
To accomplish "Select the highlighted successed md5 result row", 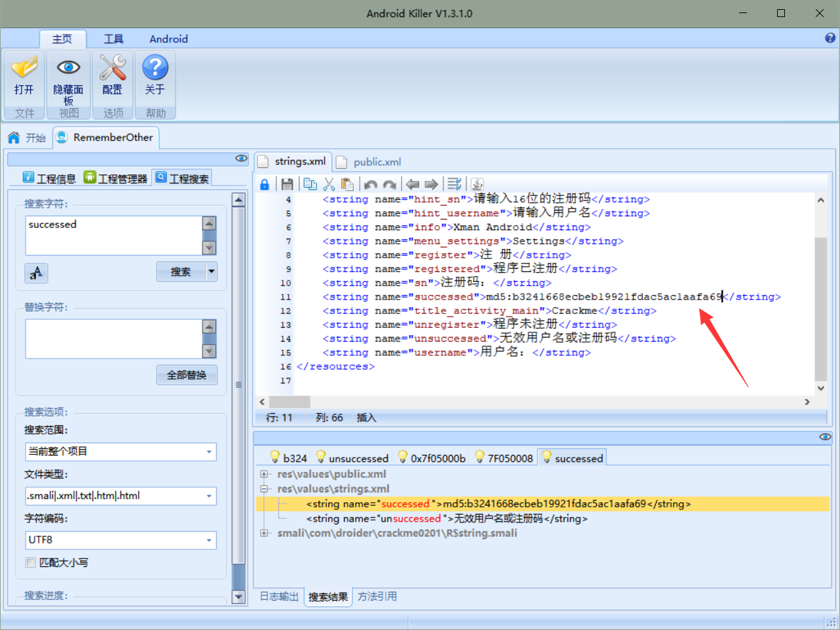I will (x=543, y=503).
